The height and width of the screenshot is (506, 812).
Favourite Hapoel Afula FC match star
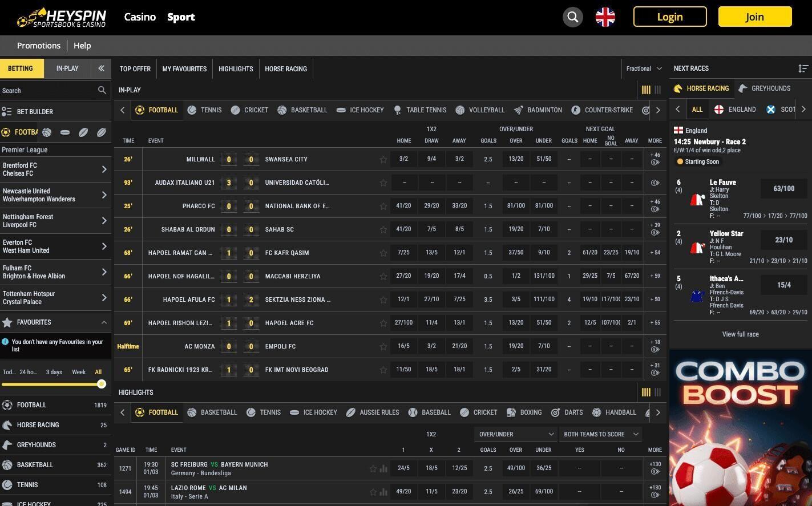383,300
